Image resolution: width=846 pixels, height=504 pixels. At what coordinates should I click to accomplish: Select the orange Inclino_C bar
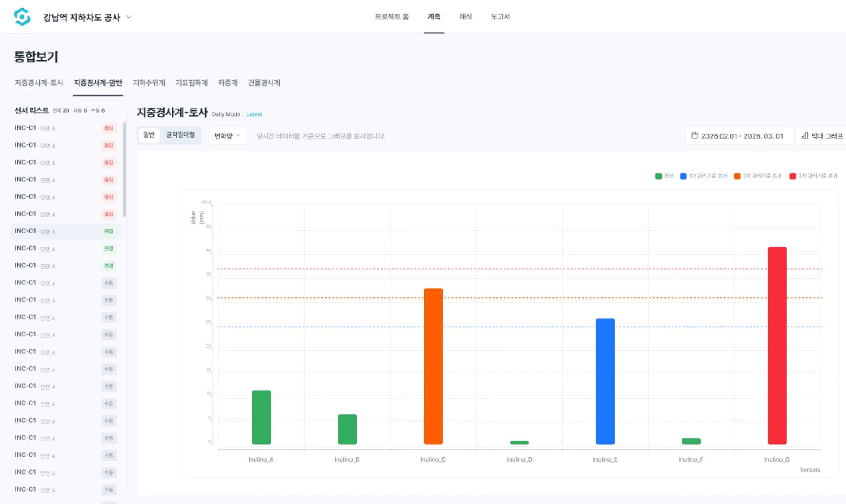[433, 366]
